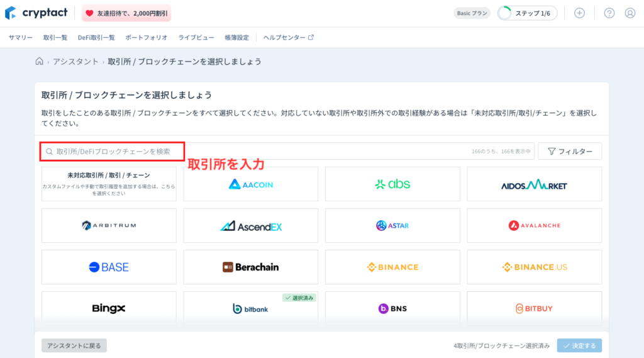Click the アシスタントに戻る button
644x358 pixels.
point(74,345)
